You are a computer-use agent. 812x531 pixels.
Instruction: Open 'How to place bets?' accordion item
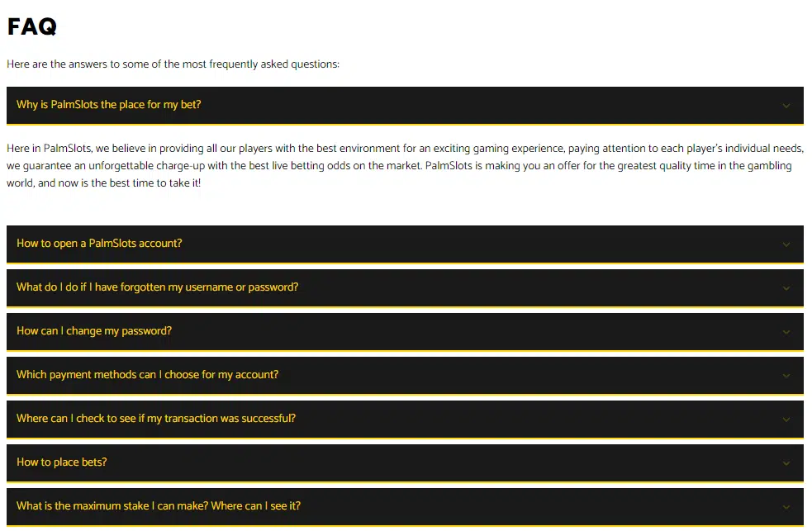click(405, 462)
